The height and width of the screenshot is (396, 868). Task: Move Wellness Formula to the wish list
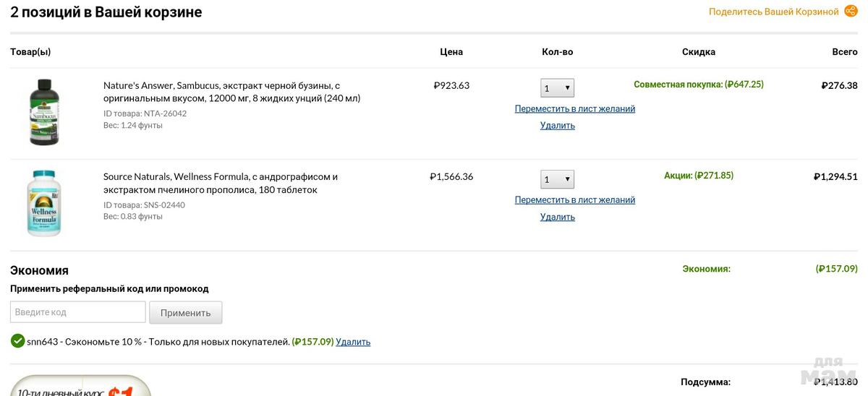click(x=574, y=200)
